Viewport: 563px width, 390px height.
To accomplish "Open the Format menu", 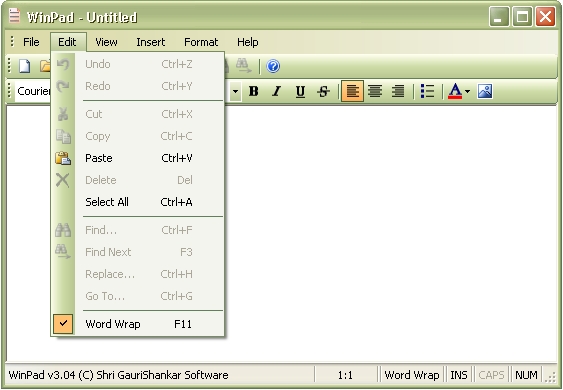I will (201, 42).
